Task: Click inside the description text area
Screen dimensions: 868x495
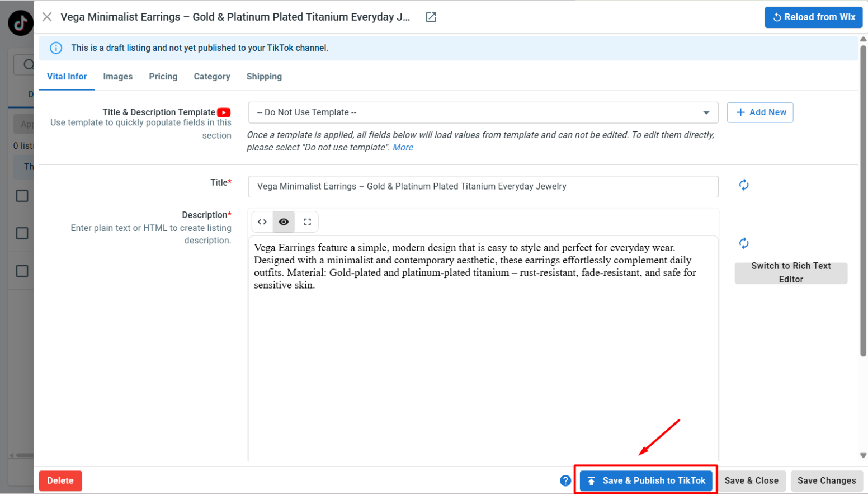Action: coord(483,348)
